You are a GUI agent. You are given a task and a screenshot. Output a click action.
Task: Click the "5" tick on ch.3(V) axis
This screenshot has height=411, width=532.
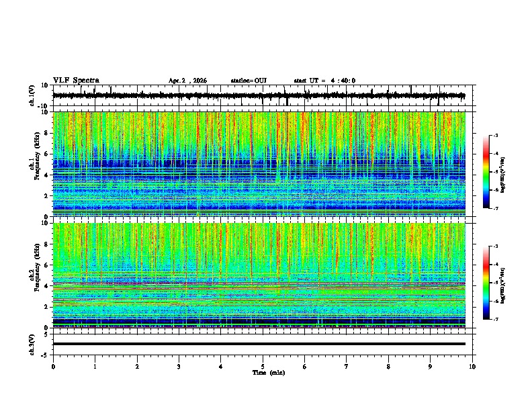tap(47, 334)
